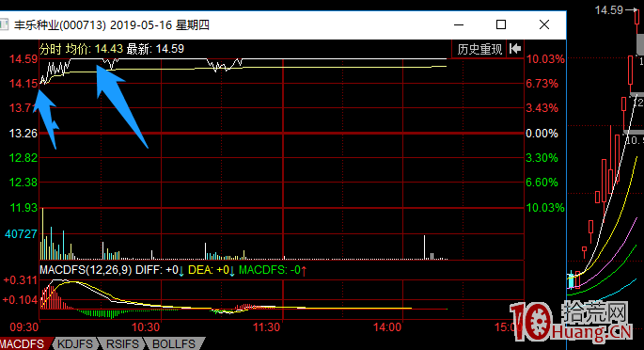Click the green 3.30% percentage label

tap(542, 158)
